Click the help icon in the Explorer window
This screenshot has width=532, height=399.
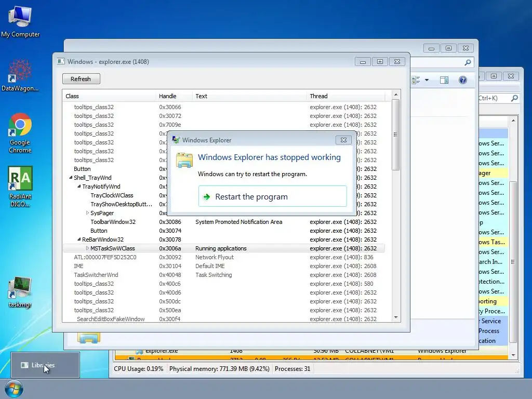point(463,80)
